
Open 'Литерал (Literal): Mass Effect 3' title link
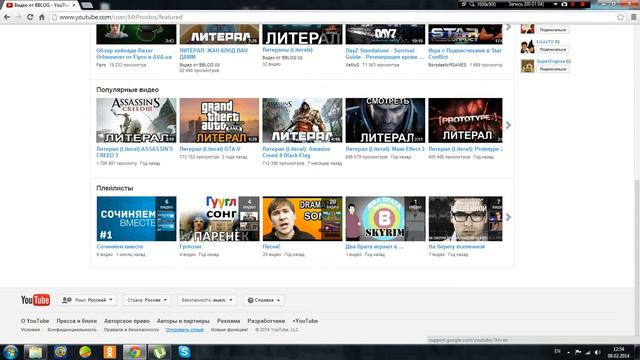(385, 149)
